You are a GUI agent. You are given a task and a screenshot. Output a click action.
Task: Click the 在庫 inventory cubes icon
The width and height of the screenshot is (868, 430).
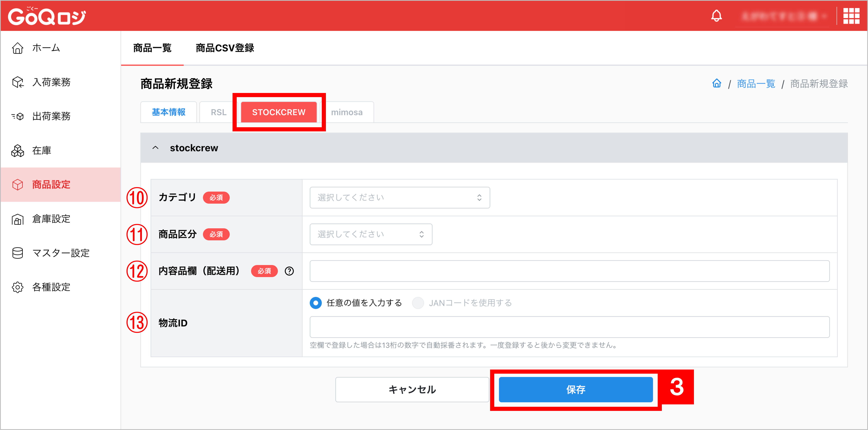[x=18, y=151]
